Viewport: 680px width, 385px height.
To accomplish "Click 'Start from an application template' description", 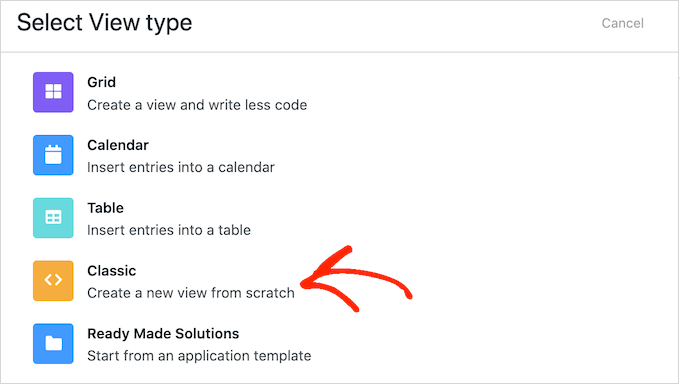I will pos(199,356).
